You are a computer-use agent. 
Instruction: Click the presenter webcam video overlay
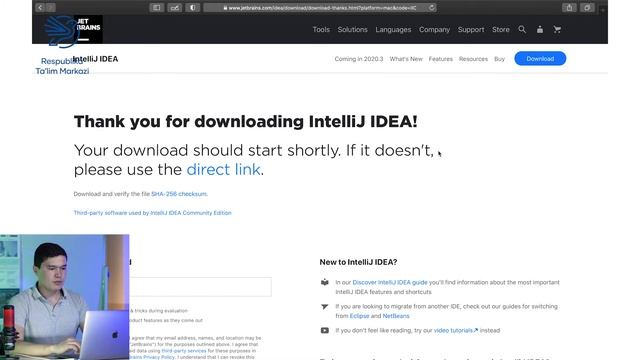(x=64, y=297)
